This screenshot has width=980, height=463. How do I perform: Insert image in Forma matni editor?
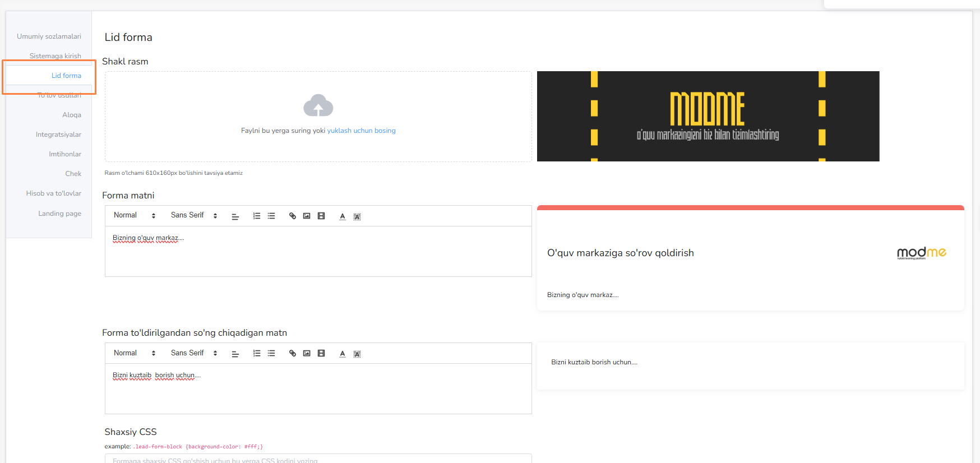coord(307,216)
